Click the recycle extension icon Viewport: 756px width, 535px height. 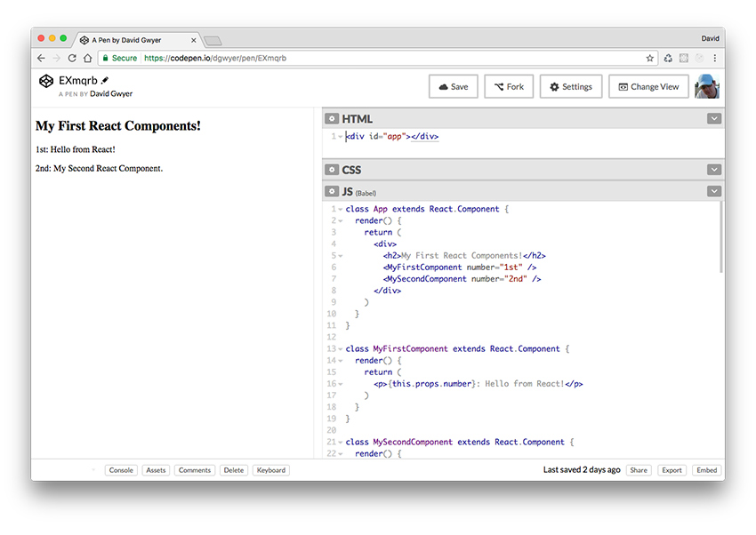[x=668, y=58]
